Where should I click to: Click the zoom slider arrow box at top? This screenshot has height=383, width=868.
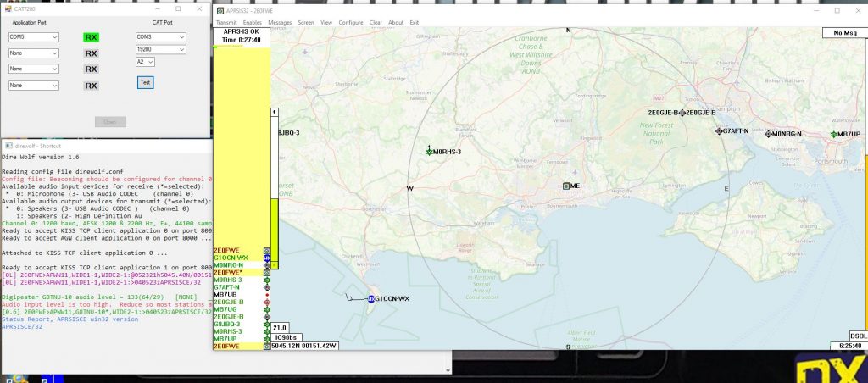(275, 113)
